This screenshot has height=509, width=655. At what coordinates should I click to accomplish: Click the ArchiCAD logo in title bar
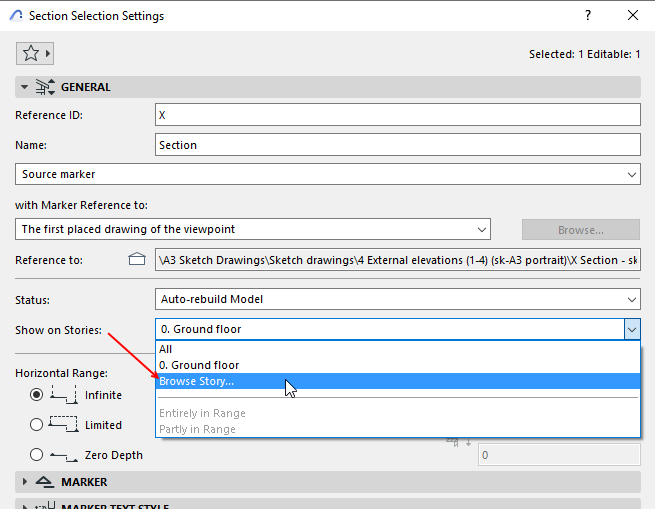(16, 16)
